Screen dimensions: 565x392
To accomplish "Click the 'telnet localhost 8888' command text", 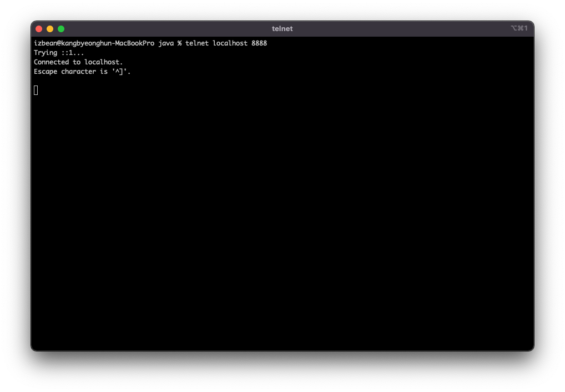I will [x=226, y=43].
